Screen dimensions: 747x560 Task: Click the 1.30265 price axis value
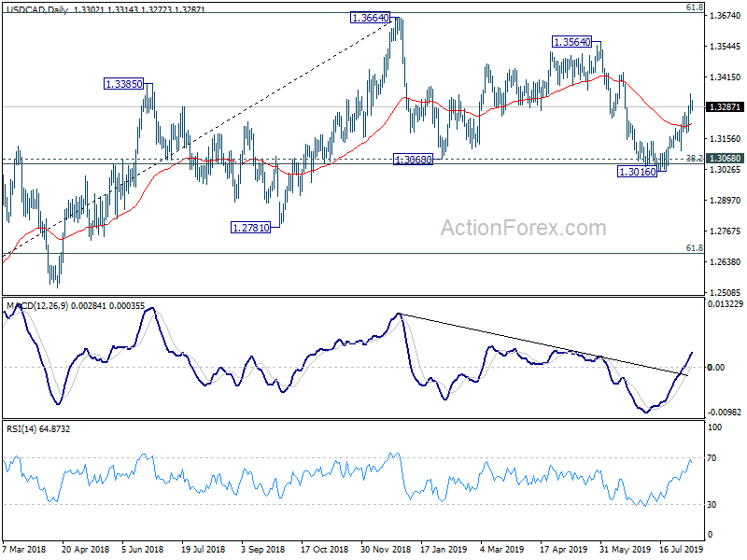tap(726, 170)
